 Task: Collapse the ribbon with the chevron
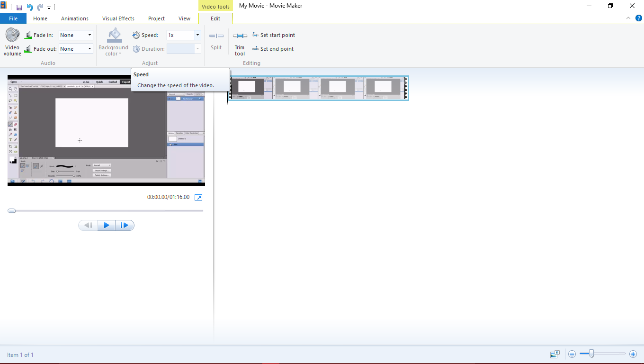(x=628, y=18)
